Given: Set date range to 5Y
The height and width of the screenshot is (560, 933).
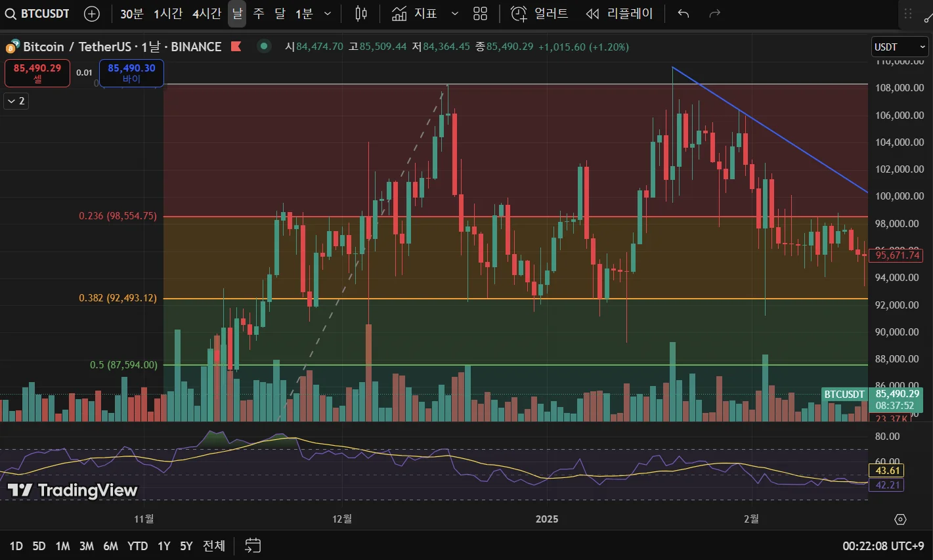Looking at the screenshot, I should coord(186,546).
